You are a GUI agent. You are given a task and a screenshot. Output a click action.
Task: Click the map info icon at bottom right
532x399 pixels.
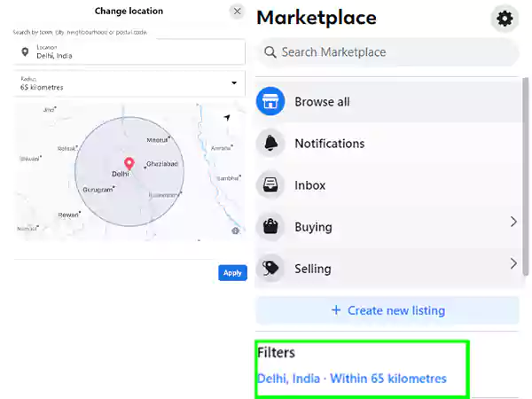click(x=235, y=231)
